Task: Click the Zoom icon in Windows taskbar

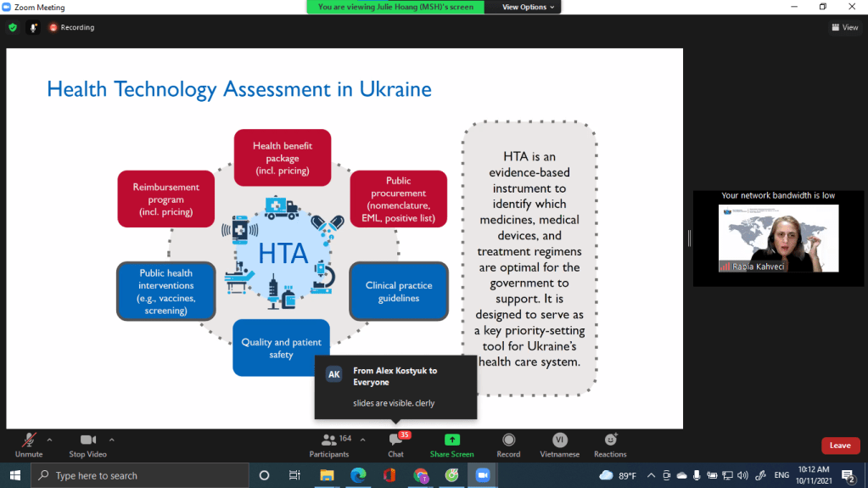Action: (483, 475)
